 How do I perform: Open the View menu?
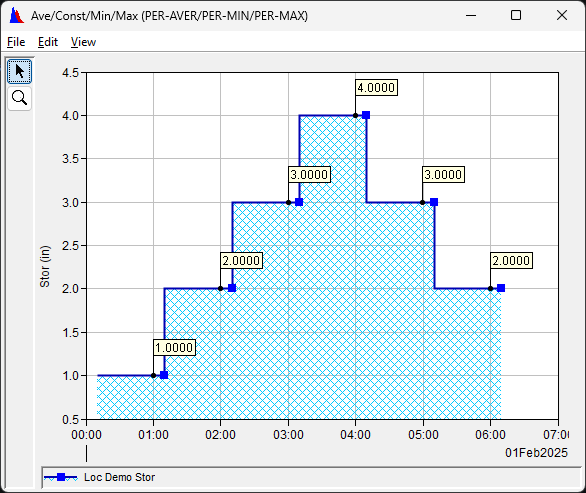click(x=83, y=42)
